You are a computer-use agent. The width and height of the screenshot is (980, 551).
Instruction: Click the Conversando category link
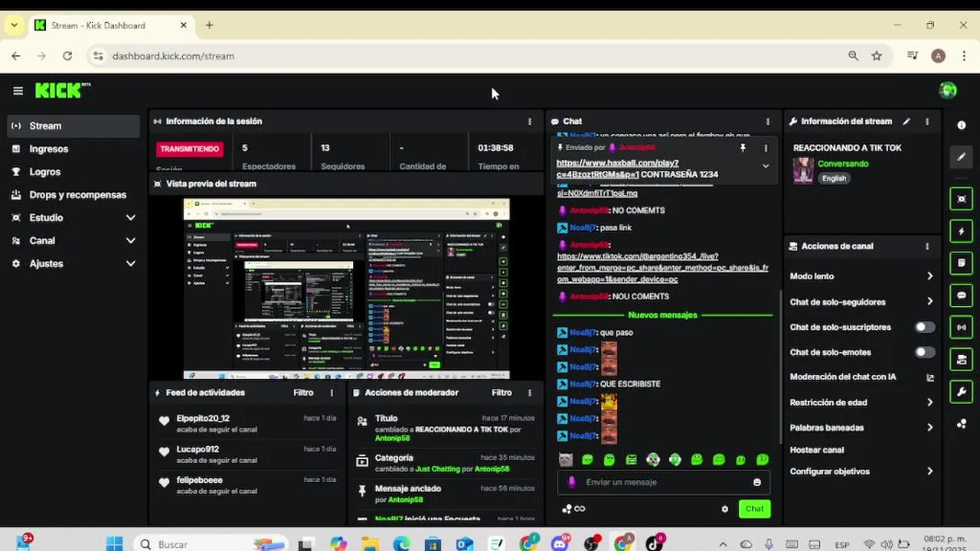coord(843,164)
